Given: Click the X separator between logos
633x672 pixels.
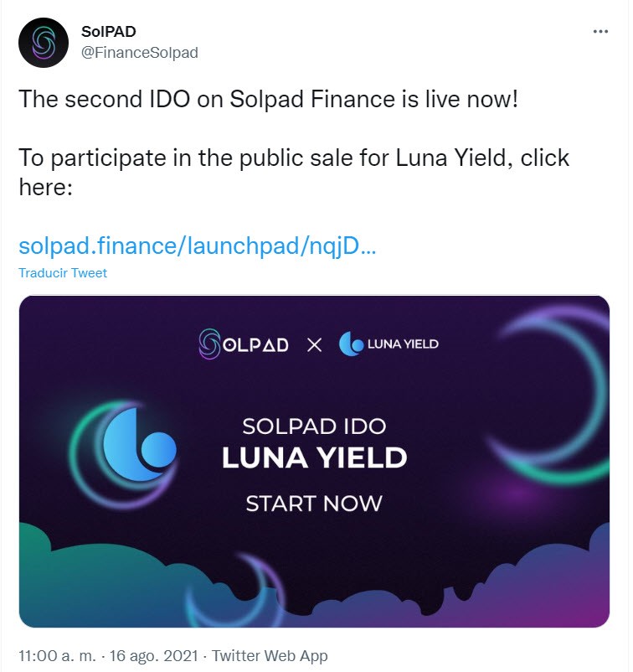Looking at the screenshot, I should [314, 345].
